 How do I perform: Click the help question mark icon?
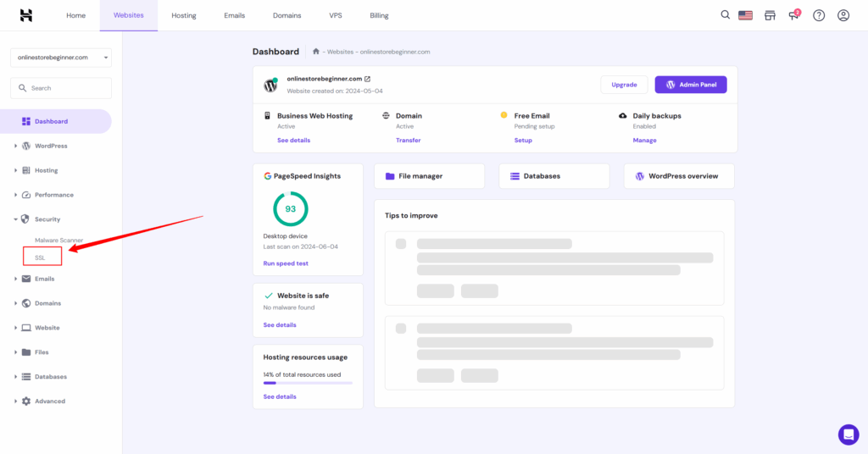[x=819, y=15]
